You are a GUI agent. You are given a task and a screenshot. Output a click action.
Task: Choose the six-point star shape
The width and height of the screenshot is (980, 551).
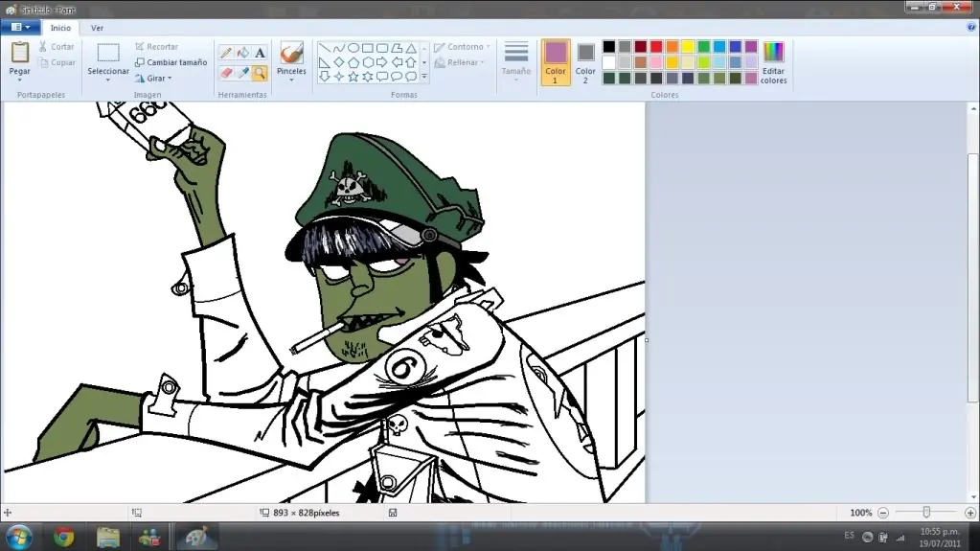point(368,77)
